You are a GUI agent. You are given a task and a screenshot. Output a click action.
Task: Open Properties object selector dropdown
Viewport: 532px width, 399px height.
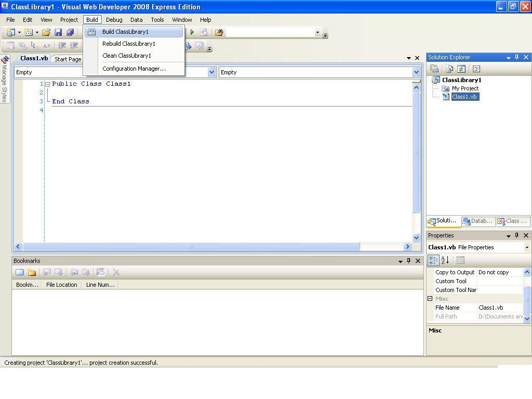(527, 247)
